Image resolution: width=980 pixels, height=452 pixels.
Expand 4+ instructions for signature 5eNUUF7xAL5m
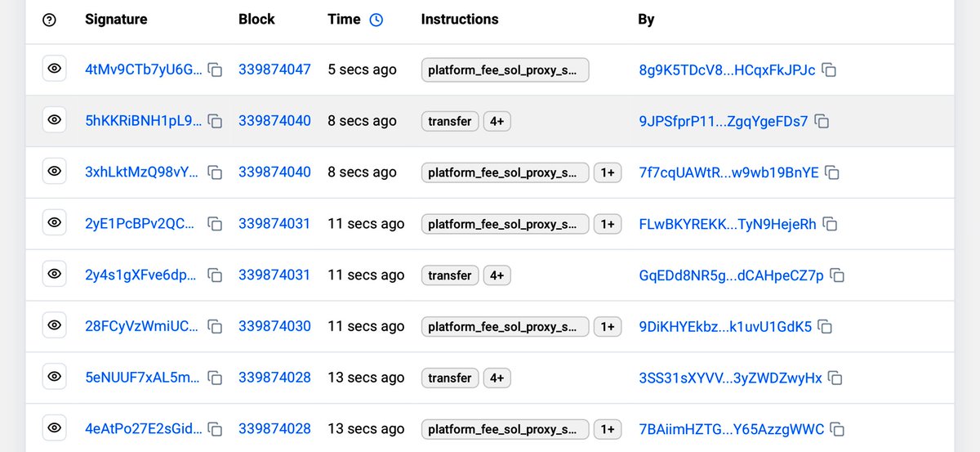497,378
